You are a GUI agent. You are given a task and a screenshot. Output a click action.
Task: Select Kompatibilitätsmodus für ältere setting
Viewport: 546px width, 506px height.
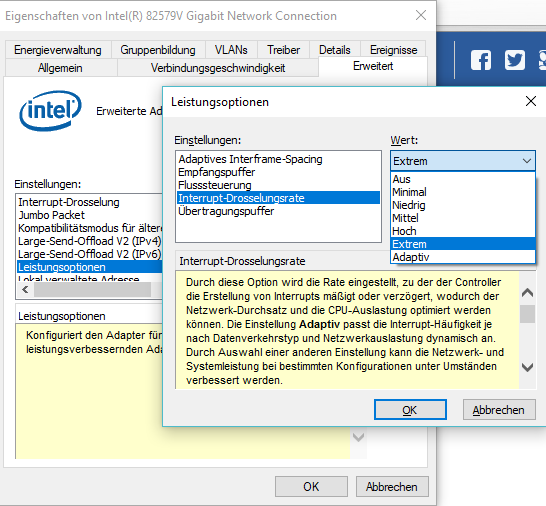90,228
